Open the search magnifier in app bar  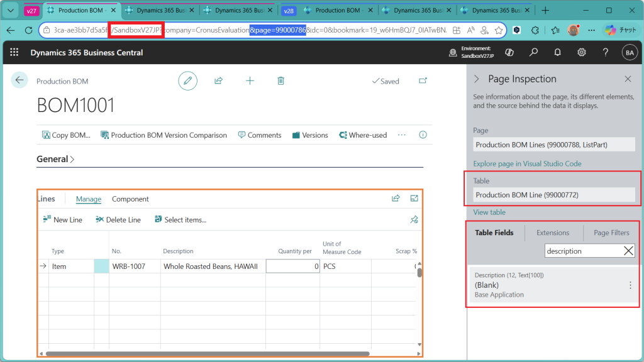tap(533, 53)
